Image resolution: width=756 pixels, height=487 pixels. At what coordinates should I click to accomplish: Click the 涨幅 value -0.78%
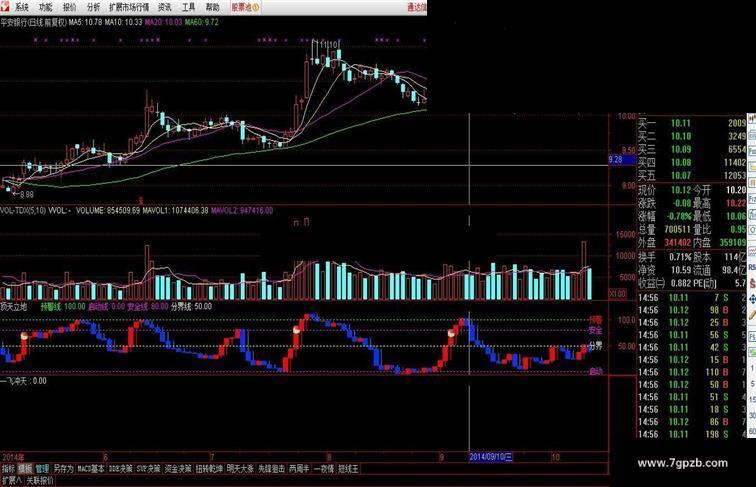(x=679, y=216)
